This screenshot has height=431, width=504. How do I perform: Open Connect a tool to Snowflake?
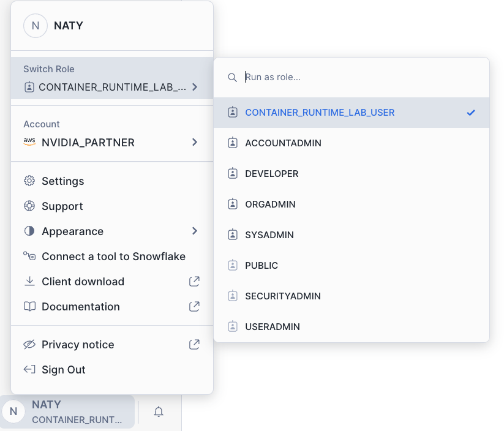click(x=112, y=256)
